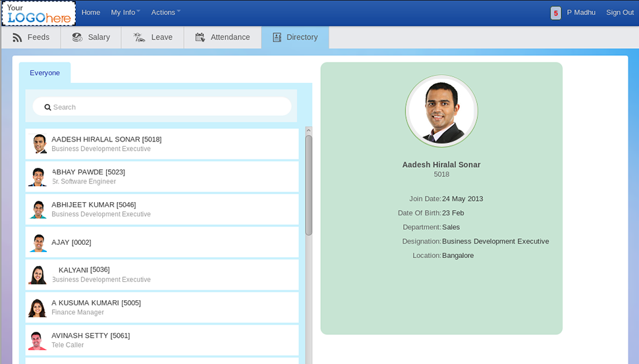Screen dimensions: 639x364
Task: Click the date of birth 23 Feb
Action: [x=453, y=213]
